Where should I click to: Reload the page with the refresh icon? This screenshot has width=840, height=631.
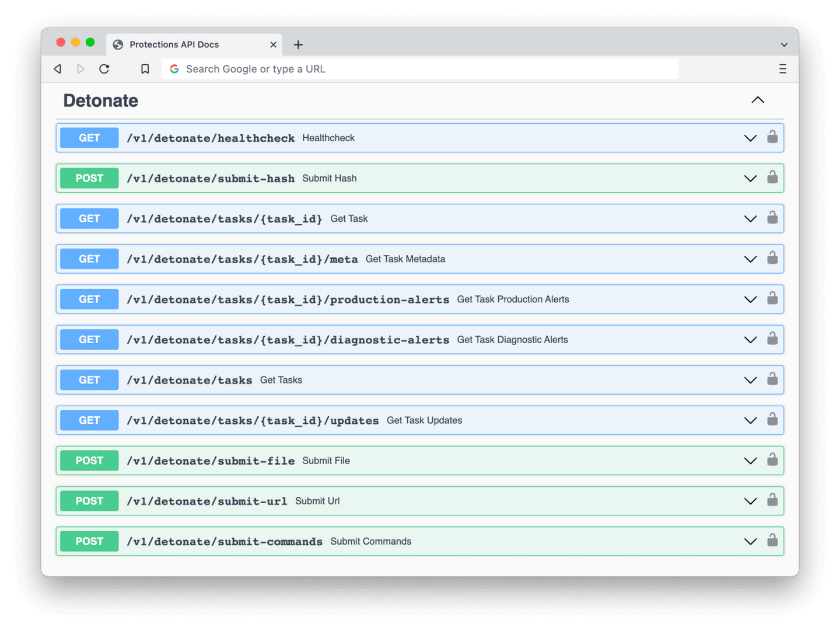(104, 69)
